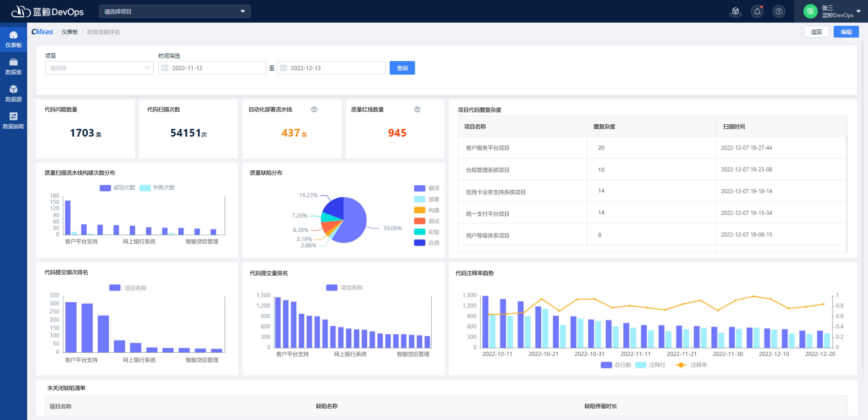Click 仪表板 in the breadcrumb
The height and width of the screenshot is (420, 868).
pyautogui.click(x=70, y=32)
